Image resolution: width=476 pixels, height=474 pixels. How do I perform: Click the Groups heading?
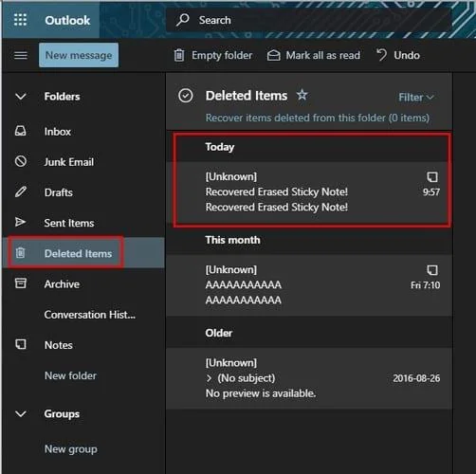(62, 414)
